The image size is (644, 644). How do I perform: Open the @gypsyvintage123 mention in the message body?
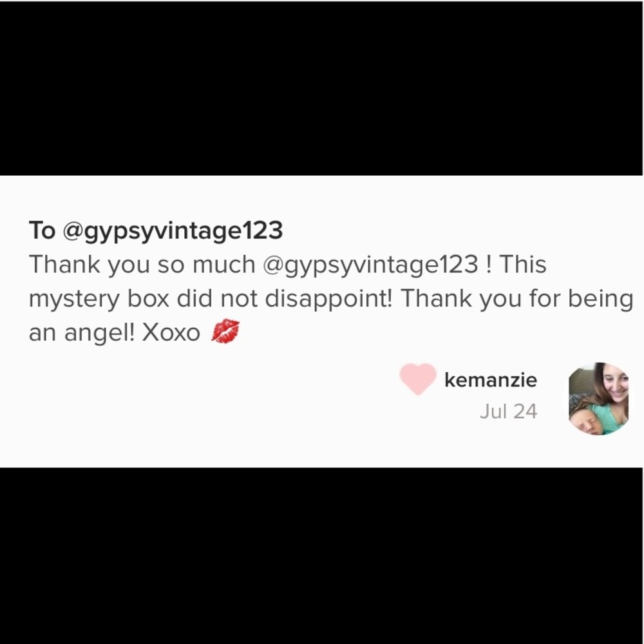[370, 265]
